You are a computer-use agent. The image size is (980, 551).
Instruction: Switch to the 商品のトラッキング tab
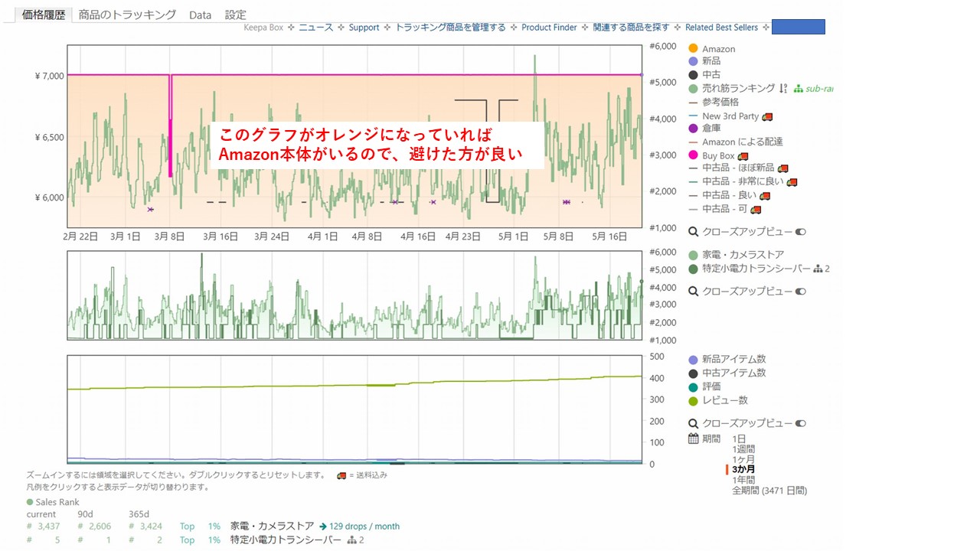point(127,15)
